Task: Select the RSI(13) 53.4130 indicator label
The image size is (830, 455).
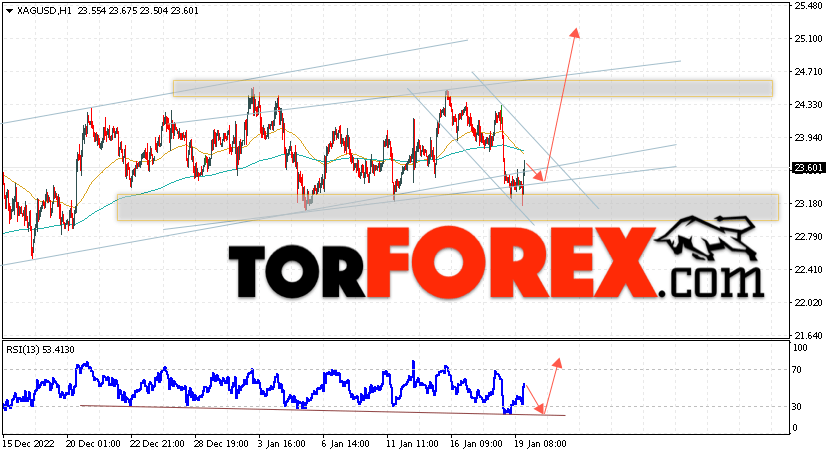Action: [40, 350]
